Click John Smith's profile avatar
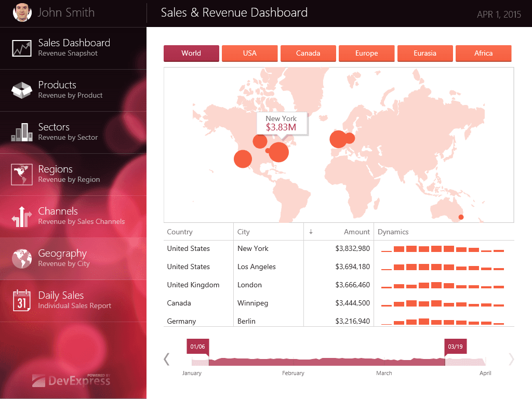The image size is (532, 399). [22, 12]
